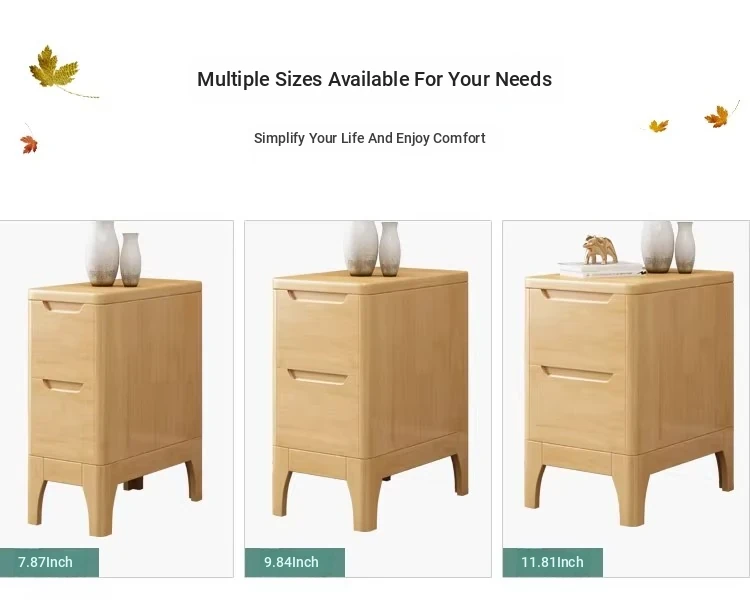750x600 pixels.
Task: Click the Simplify Your Life subtitle text
Action: click(369, 138)
